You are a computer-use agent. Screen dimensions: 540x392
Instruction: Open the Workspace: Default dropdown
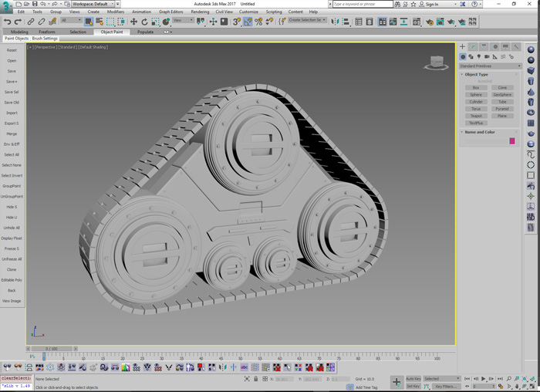[94, 4]
